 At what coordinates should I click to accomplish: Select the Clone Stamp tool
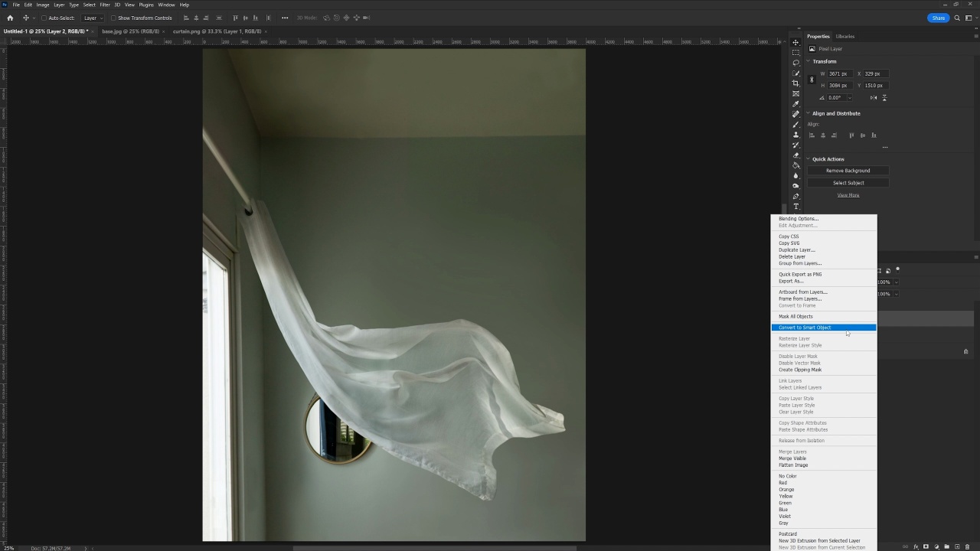[x=796, y=135]
